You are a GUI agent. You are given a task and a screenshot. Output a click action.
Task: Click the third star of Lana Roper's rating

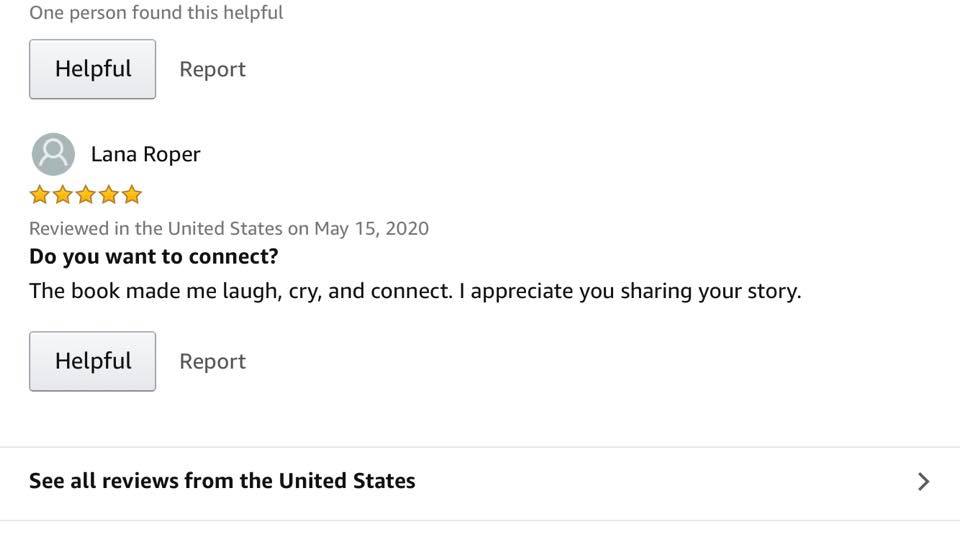point(86,194)
